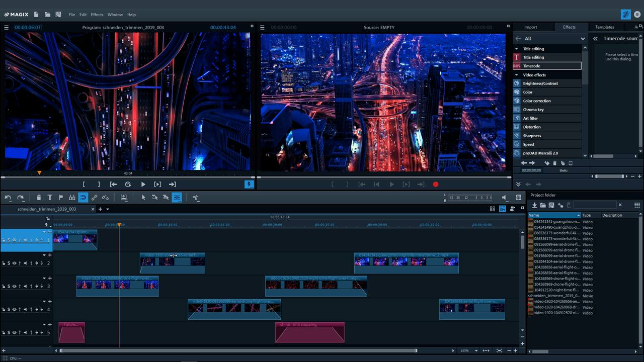The width and height of the screenshot is (644, 362).
Task: Go back in the effects list
Action: 517,39
